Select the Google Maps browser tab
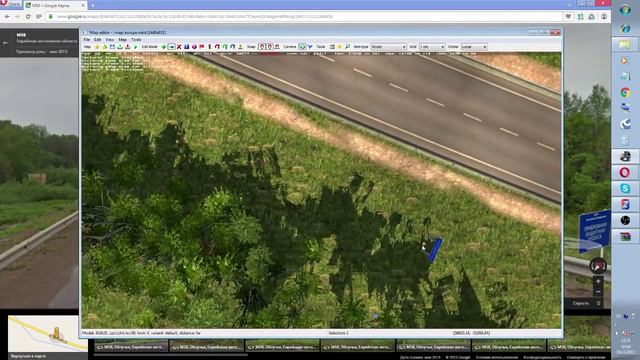This screenshot has width=640, height=360. tap(55, 5)
